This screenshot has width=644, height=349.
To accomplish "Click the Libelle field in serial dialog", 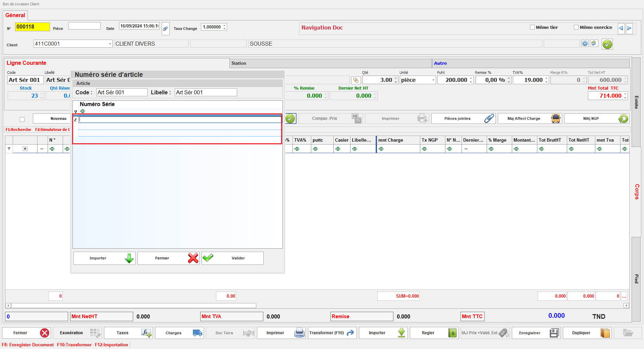I will tap(206, 92).
